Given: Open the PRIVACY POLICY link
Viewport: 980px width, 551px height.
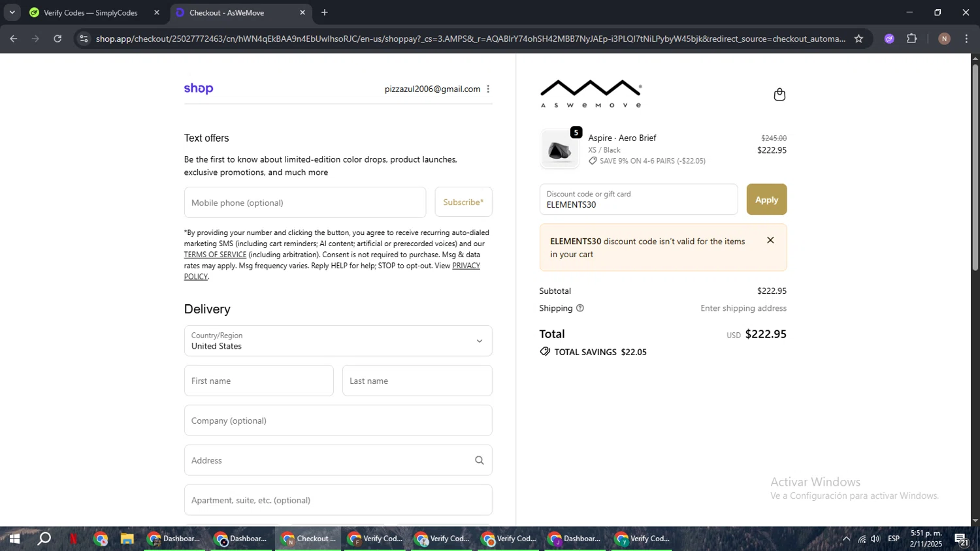Looking at the screenshot, I should (x=466, y=266).
